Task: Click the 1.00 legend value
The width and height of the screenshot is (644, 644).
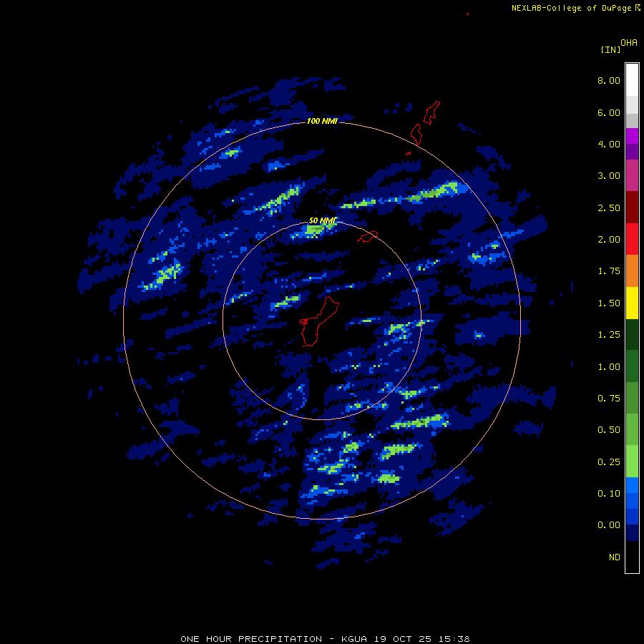Action: tap(609, 367)
